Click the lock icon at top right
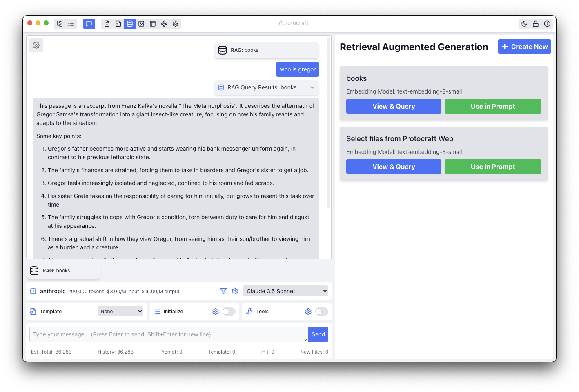 coord(536,24)
